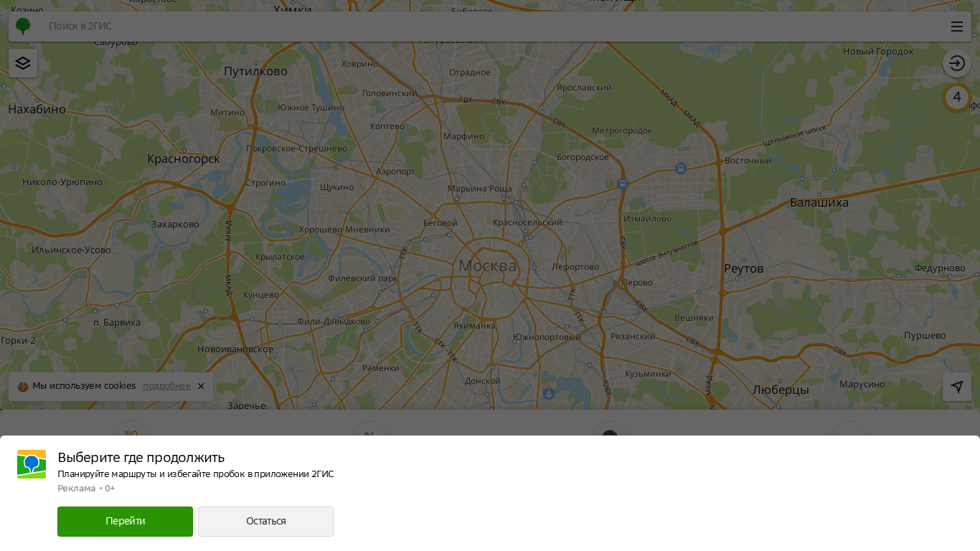Click the 'Покровское-Стрешнево' district label

(x=296, y=149)
